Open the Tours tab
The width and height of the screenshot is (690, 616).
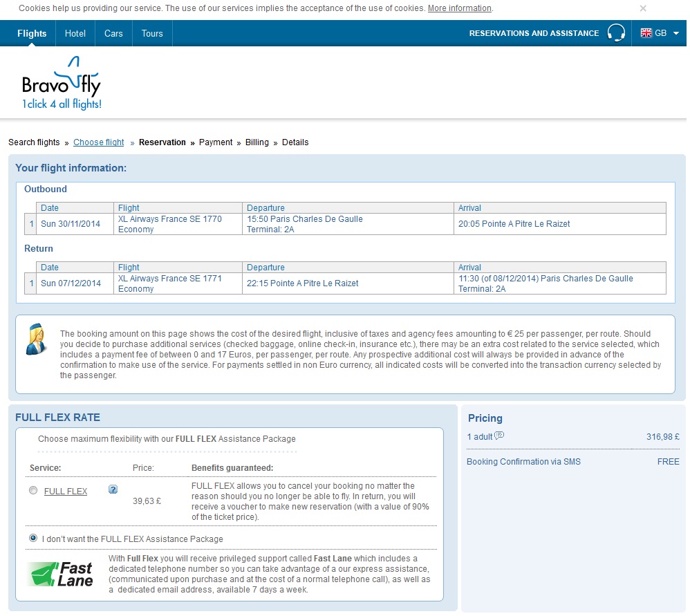[152, 33]
